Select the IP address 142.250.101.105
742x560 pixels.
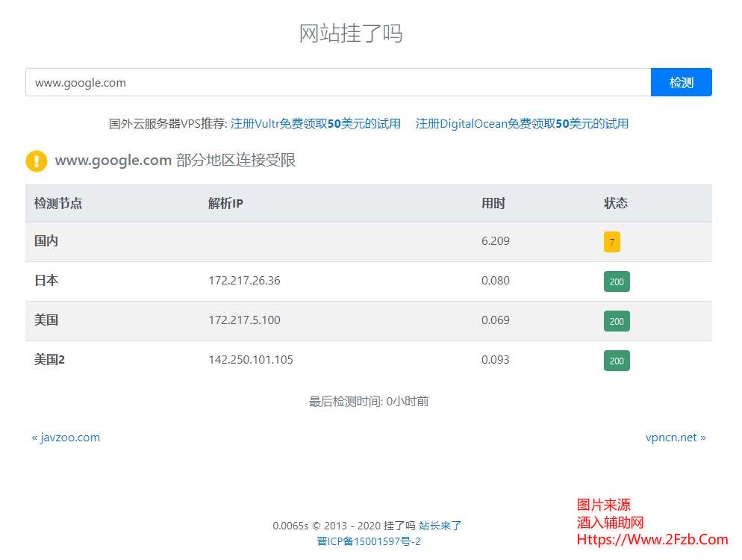pos(251,360)
